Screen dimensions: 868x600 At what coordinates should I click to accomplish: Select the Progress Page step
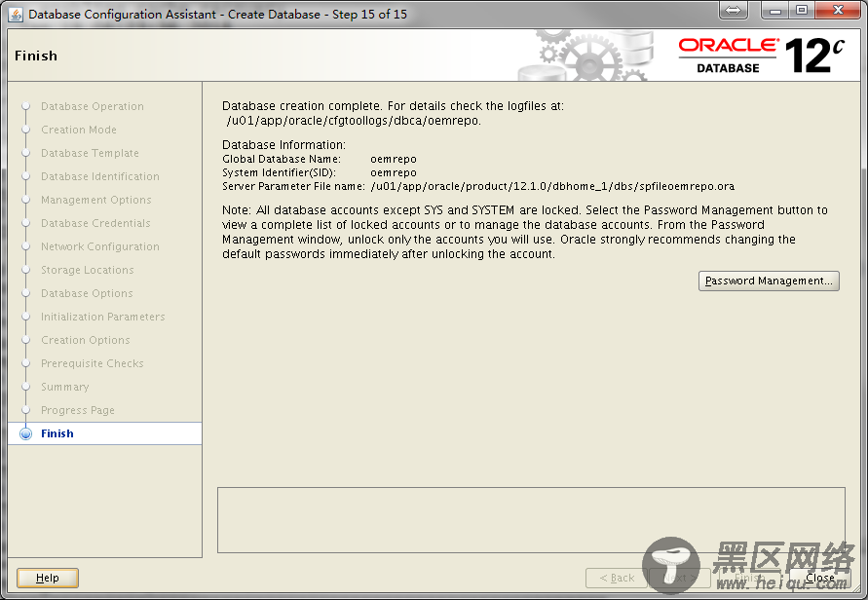pyautogui.click(x=78, y=410)
